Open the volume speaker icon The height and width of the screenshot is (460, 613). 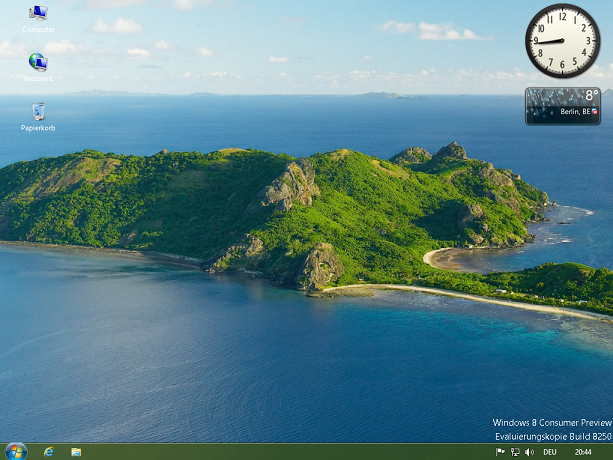click(529, 452)
